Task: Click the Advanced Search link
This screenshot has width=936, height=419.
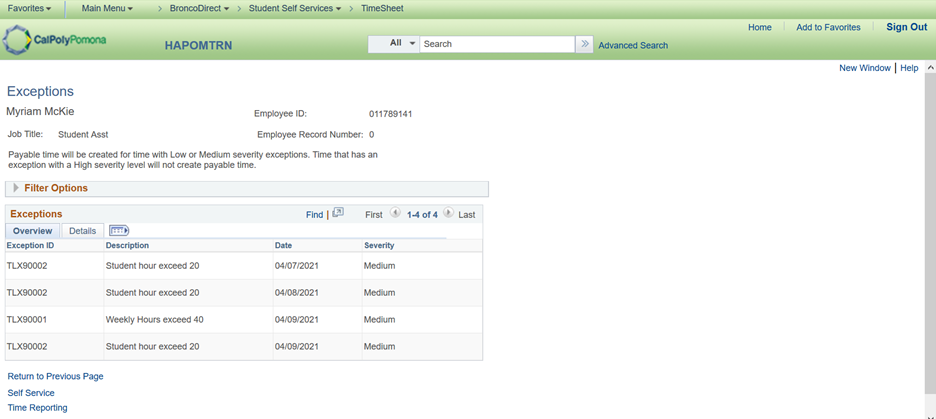Action: click(x=633, y=45)
